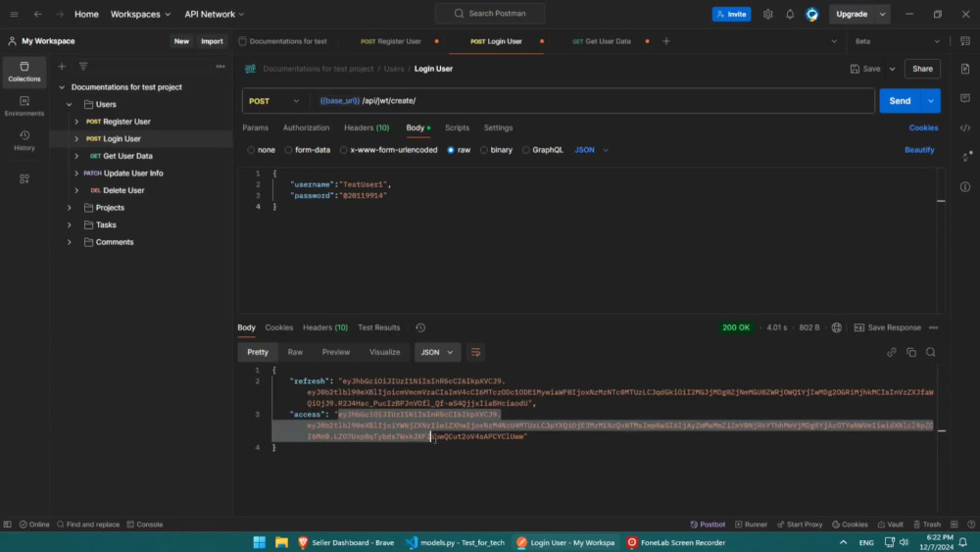Image resolution: width=980 pixels, height=552 pixels.
Task: Switch to the Get User Data tab
Action: pos(602,41)
